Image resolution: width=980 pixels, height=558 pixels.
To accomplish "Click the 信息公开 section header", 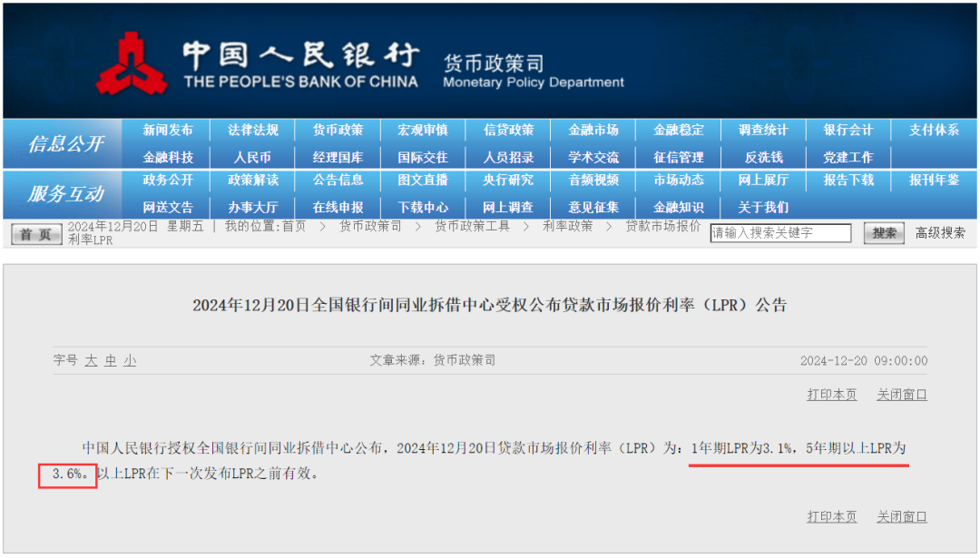I will [65, 143].
